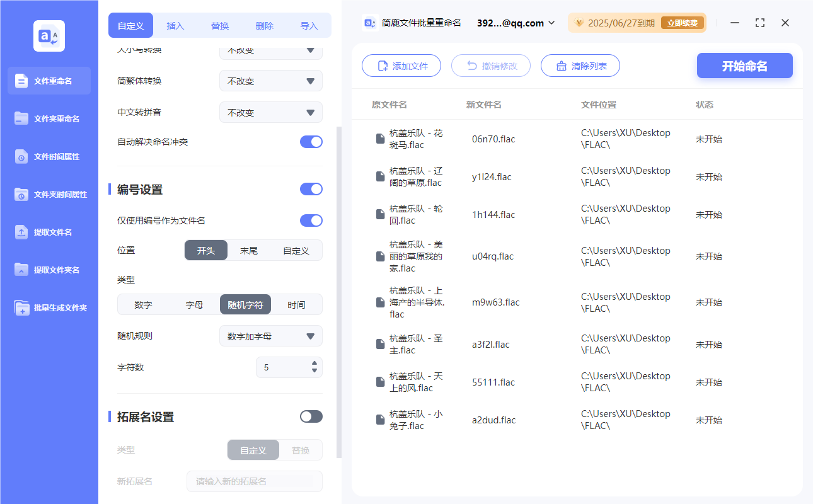Select the 批量生成文件夹 tool
Viewport: 813px width, 504px height.
point(49,307)
